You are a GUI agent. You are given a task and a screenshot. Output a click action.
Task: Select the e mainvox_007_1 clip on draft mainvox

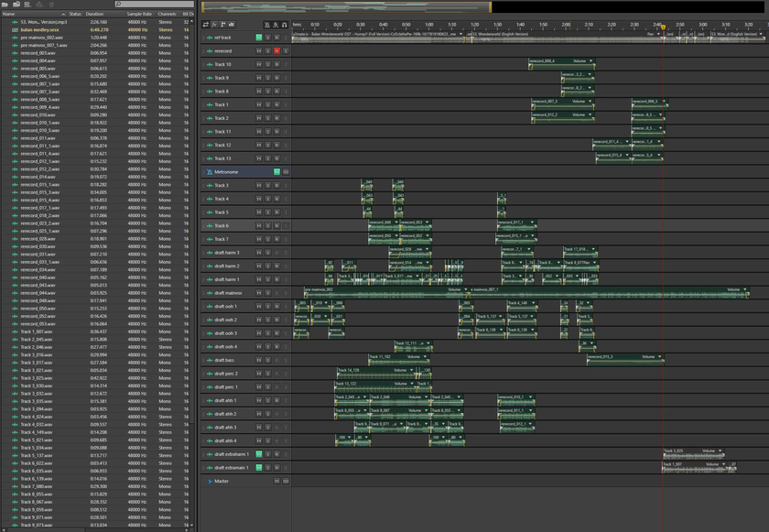pos(608,293)
